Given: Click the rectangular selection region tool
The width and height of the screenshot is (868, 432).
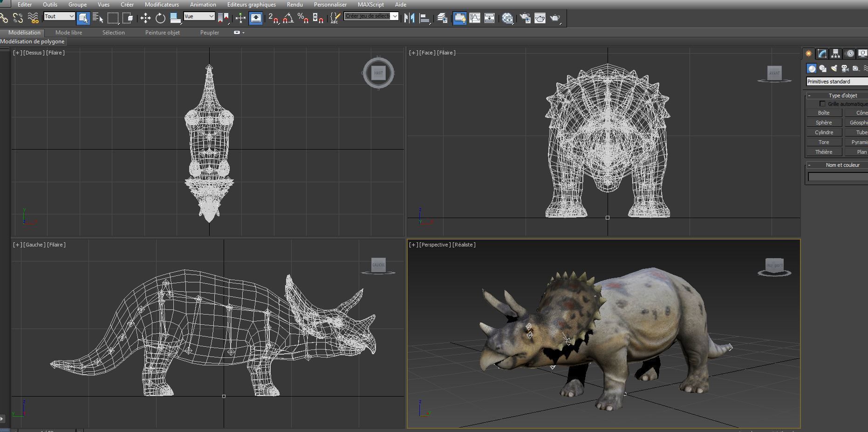Looking at the screenshot, I should click(113, 18).
